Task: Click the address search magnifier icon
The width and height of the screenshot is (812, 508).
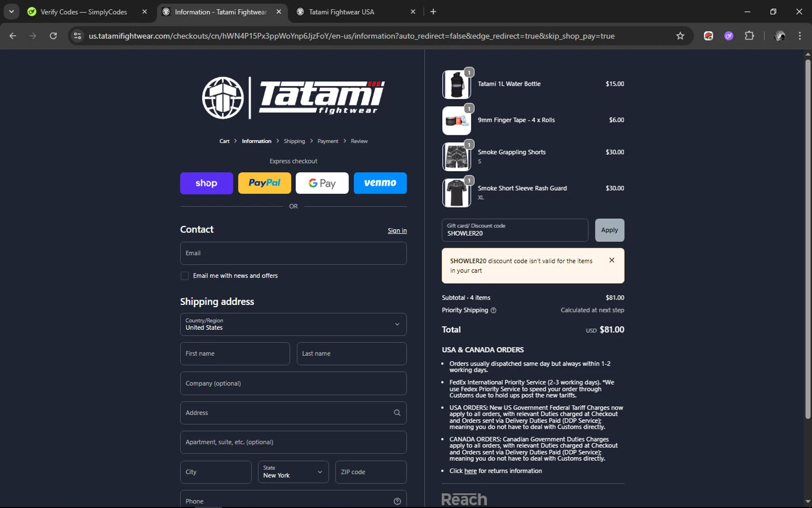Action: point(397,413)
